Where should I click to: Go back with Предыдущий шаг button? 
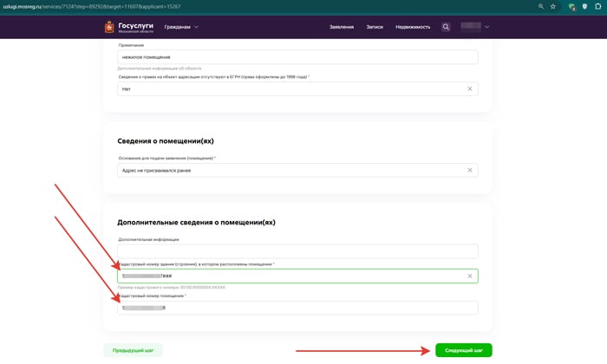click(133, 350)
